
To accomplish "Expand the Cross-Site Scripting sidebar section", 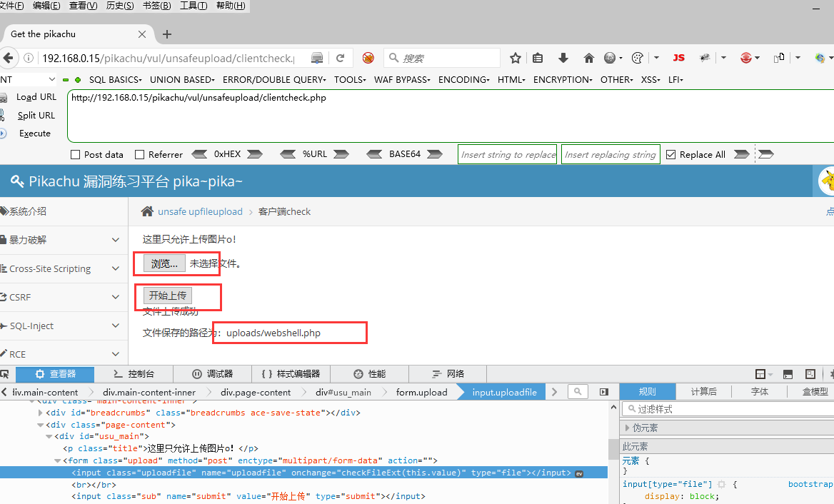I will pyautogui.click(x=116, y=268).
